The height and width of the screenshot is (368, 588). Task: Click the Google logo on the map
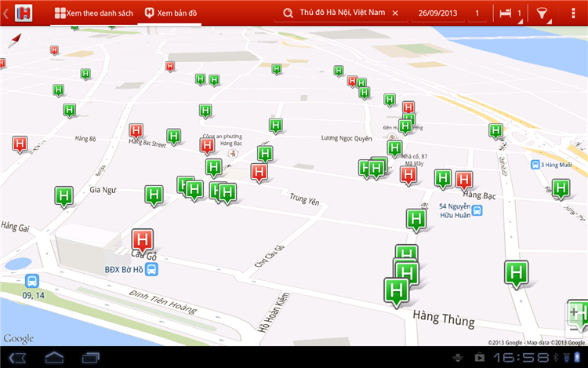[x=18, y=338]
